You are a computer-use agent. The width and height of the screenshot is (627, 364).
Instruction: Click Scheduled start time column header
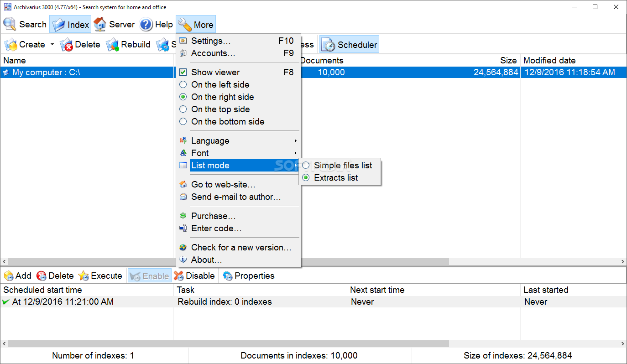[x=42, y=290]
